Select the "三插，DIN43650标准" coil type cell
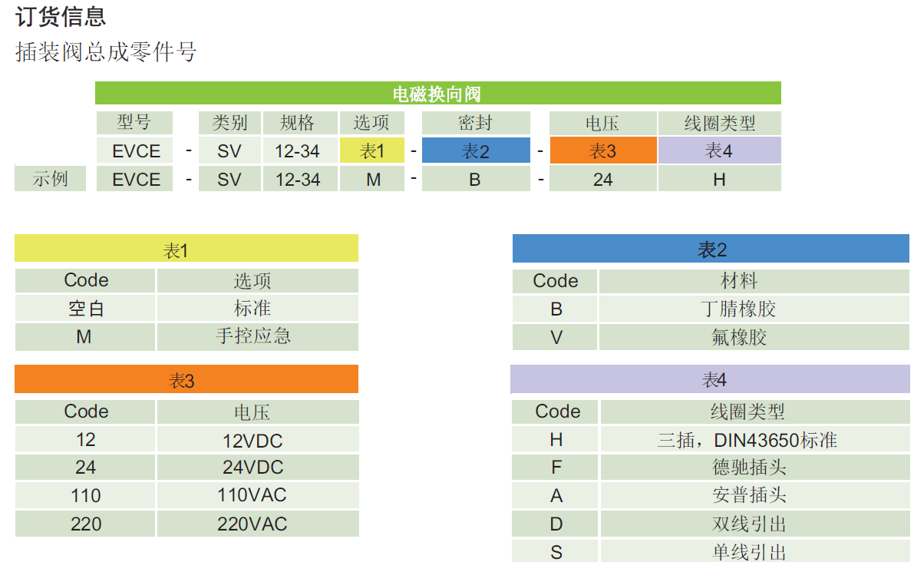 [754, 440]
